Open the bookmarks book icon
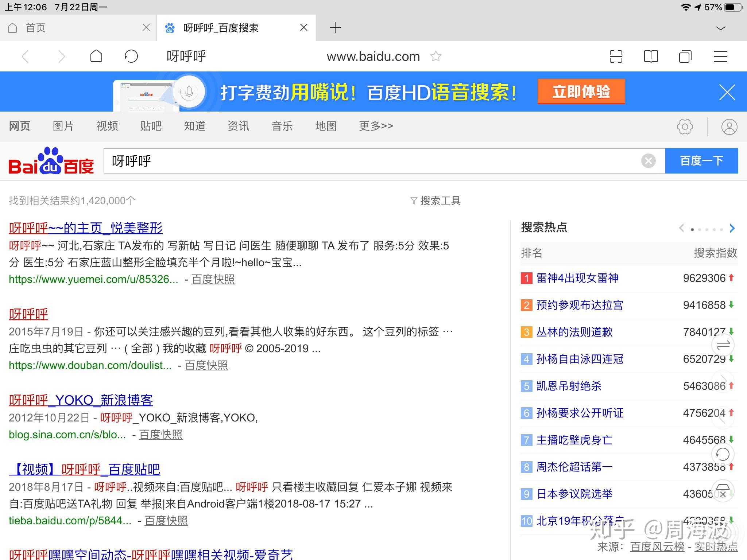 pos(651,57)
